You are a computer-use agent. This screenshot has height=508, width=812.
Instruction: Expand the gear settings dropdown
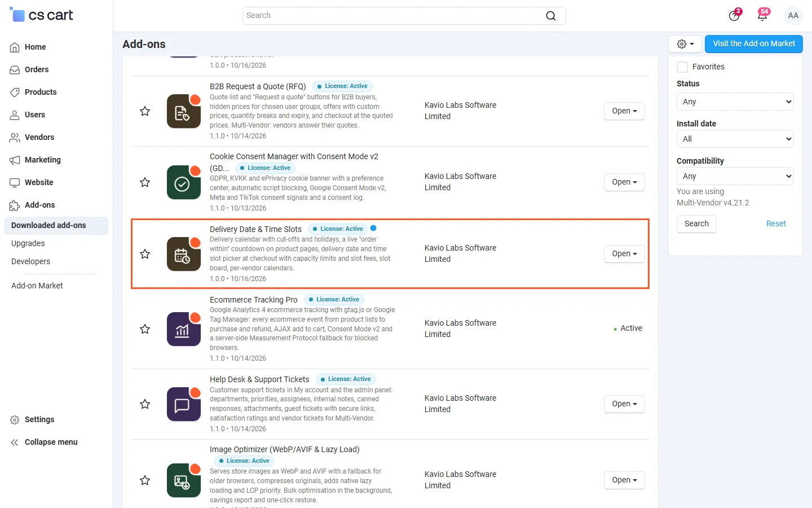(685, 44)
